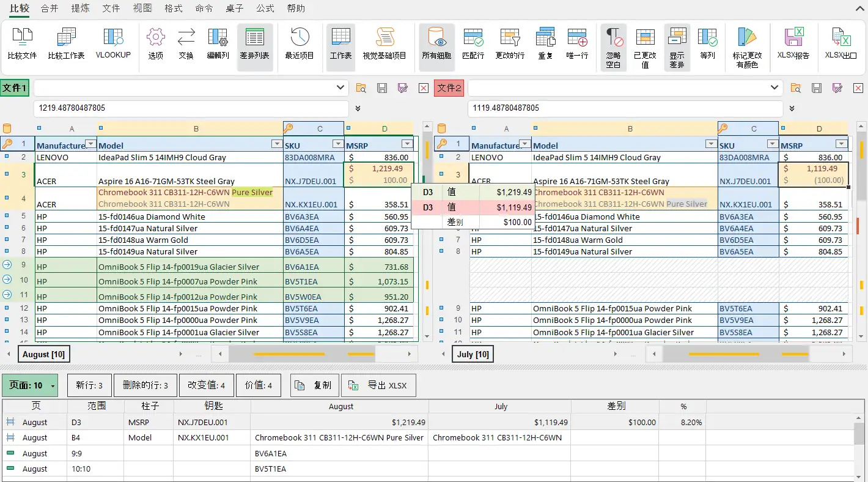Open 页面: 10 dropdown button
This screenshot has height=482, width=868.
coord(30,385)
